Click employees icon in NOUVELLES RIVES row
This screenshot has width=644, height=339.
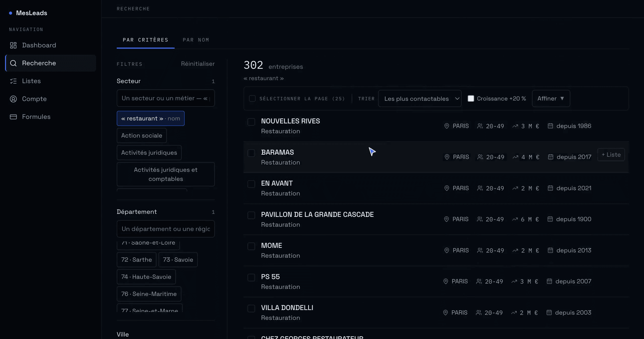pos(480,126)
